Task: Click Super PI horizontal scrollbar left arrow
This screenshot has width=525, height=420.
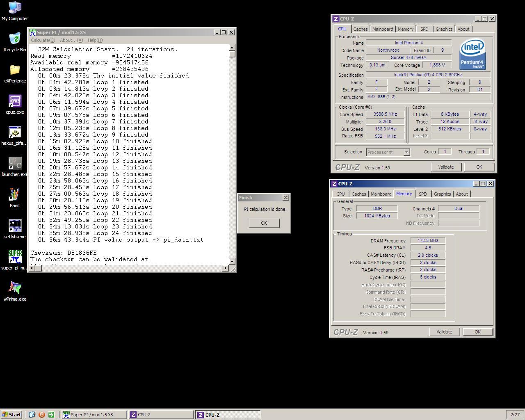Action: pos(31,268)
